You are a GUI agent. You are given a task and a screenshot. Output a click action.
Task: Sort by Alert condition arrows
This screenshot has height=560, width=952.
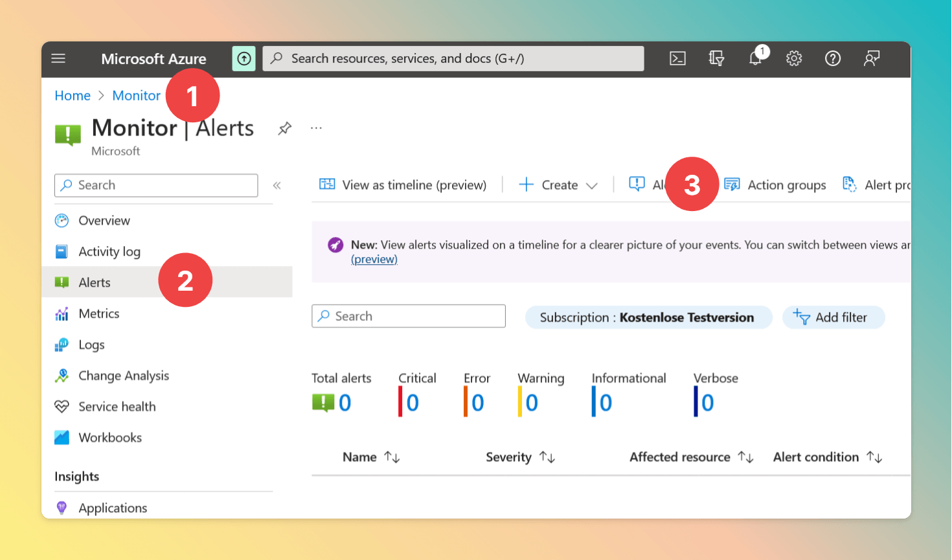click(874, 457)
